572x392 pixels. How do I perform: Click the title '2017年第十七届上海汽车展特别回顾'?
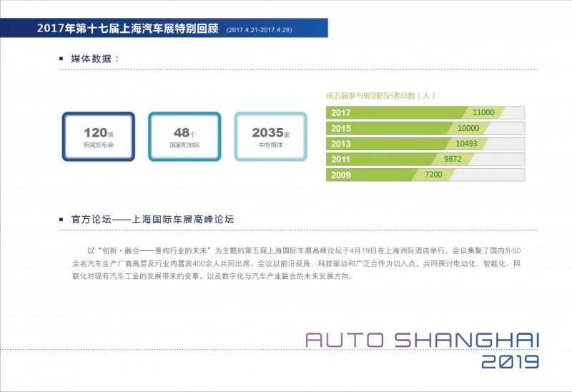pyautogui.click(x=128, y=28)
